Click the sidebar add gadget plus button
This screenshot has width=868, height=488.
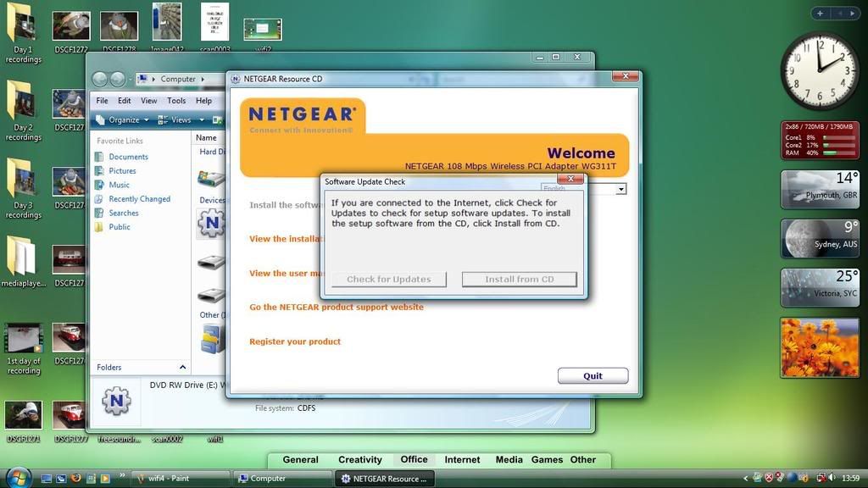(820, 14)
